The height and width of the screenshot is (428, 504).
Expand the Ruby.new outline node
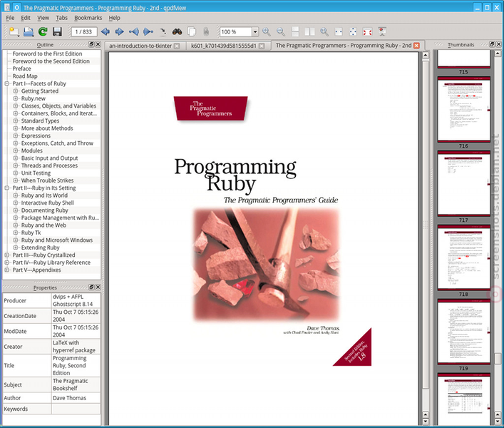tap(16, 98)
